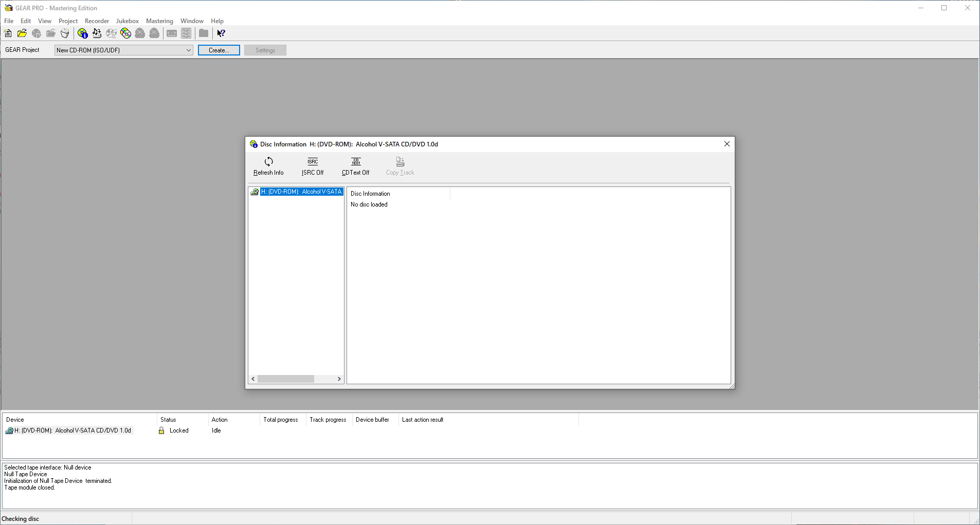The width and height of the screenshot is (980, 525).
Task: Click the 'Locked' status text
Action: pyautogui.click(x=179, y=430)
